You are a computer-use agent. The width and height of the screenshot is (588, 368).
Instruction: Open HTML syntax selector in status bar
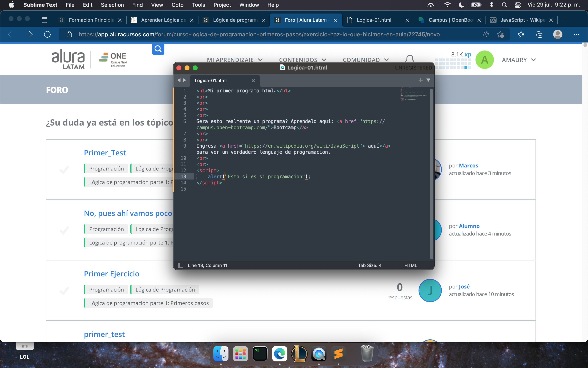point(411,265)
